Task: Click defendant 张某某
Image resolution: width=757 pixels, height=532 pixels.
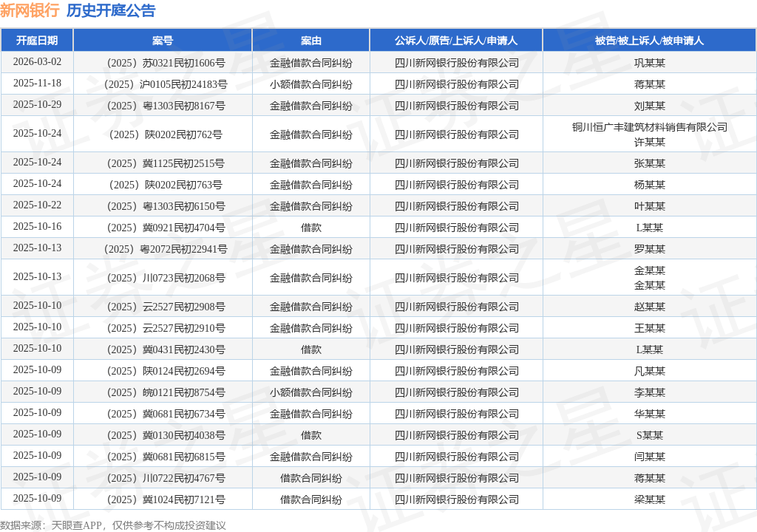Action: coord(649,163)
